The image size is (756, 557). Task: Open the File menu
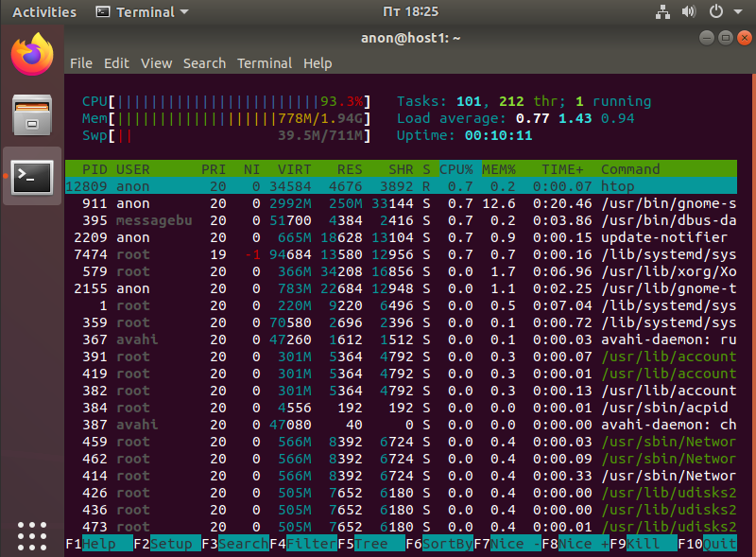pyautogui.click(x=81, y=63)
